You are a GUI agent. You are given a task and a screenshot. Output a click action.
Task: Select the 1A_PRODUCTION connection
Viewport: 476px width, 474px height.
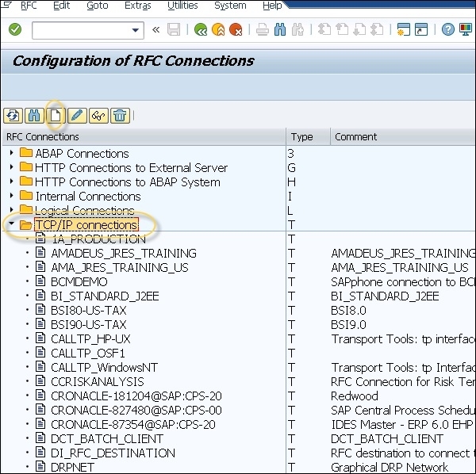pyautogui.click(x=98, y=239)
